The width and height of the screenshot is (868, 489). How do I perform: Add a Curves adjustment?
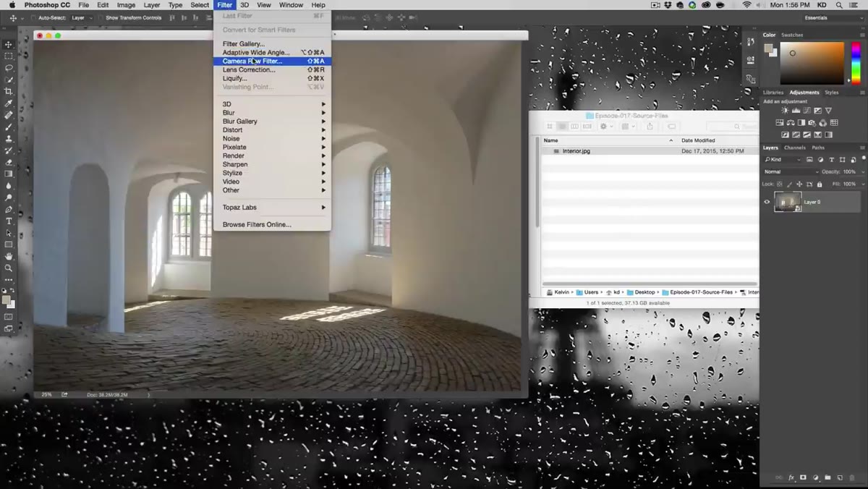click(807, 111)
